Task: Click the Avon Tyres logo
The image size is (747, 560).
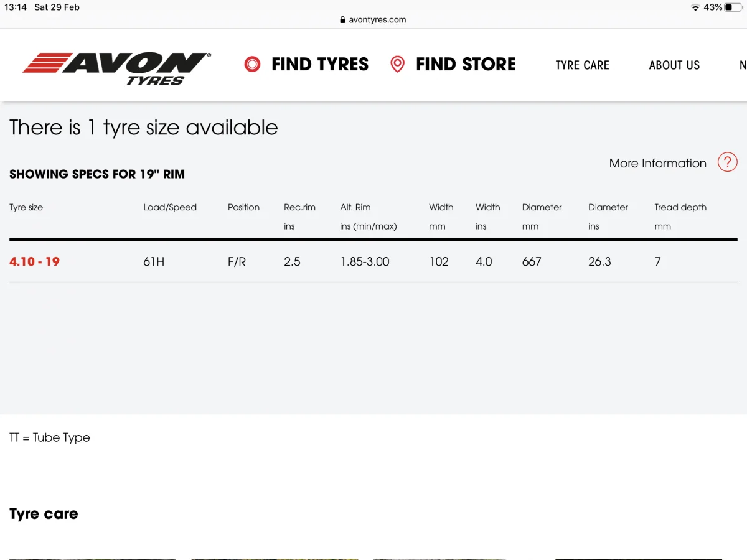Action: [117, 68]
